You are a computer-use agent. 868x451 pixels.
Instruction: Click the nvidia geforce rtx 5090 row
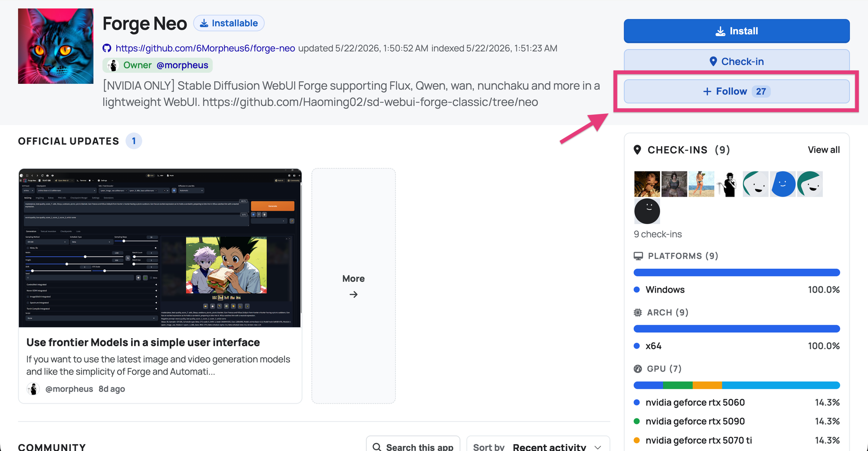pyautogui.click(x=736, y=421)
